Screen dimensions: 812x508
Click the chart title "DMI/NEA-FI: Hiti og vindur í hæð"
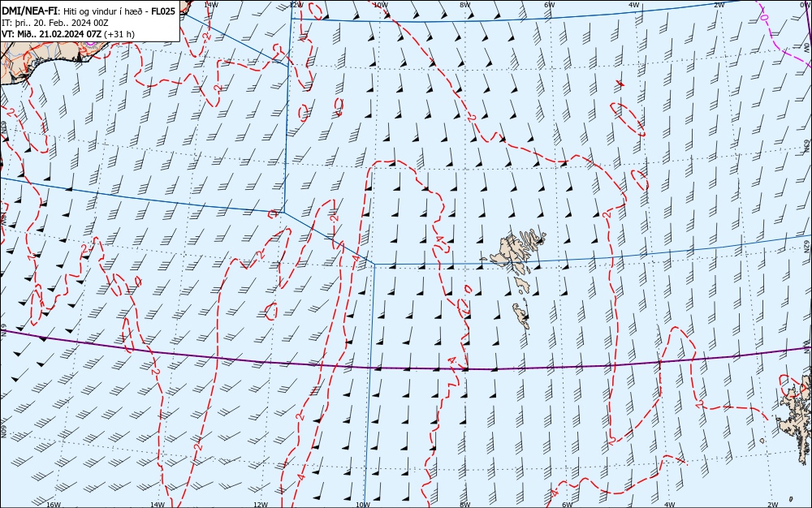[76, 11]
